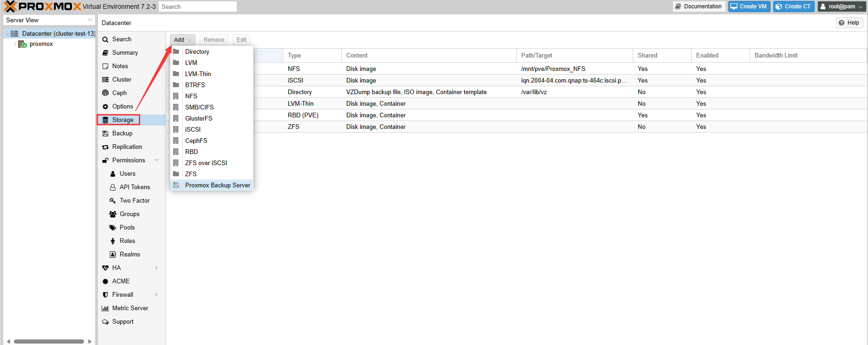Select Directory from the Add menu
Screen dimensions: 868x345
pos(212,51)
